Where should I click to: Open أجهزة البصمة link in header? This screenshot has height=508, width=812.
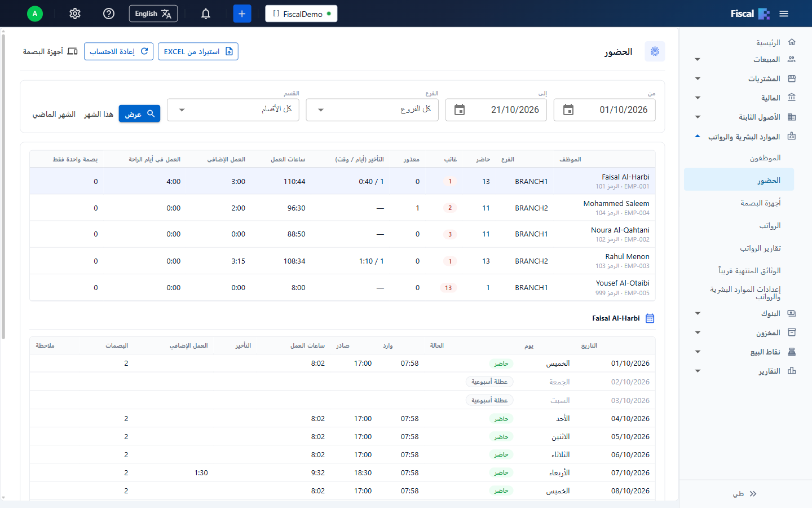[50, 51]
